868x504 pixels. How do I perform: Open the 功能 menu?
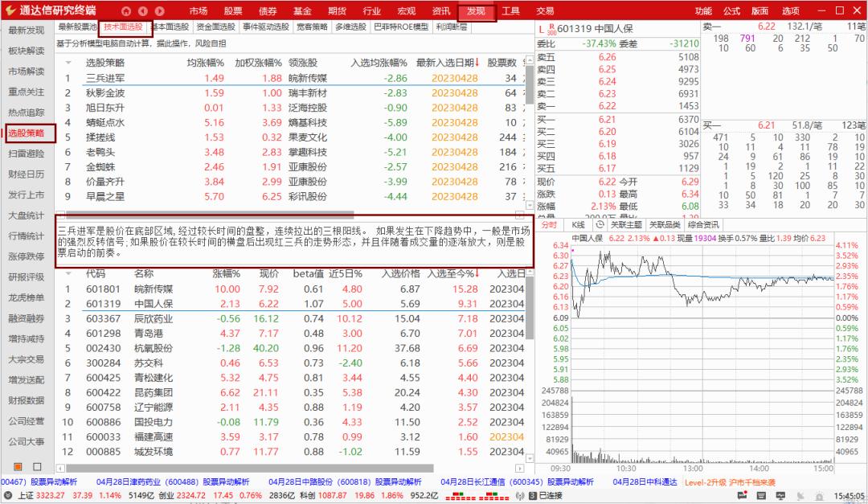click(x=703, y=10)
